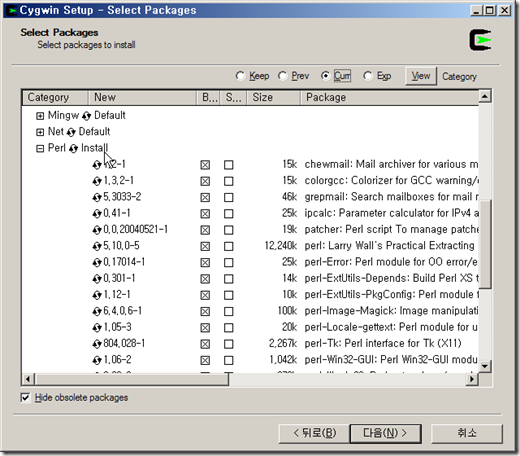Collapse the Perl category tree node
This screenshot has height=456, width=520.
(40, 148)
